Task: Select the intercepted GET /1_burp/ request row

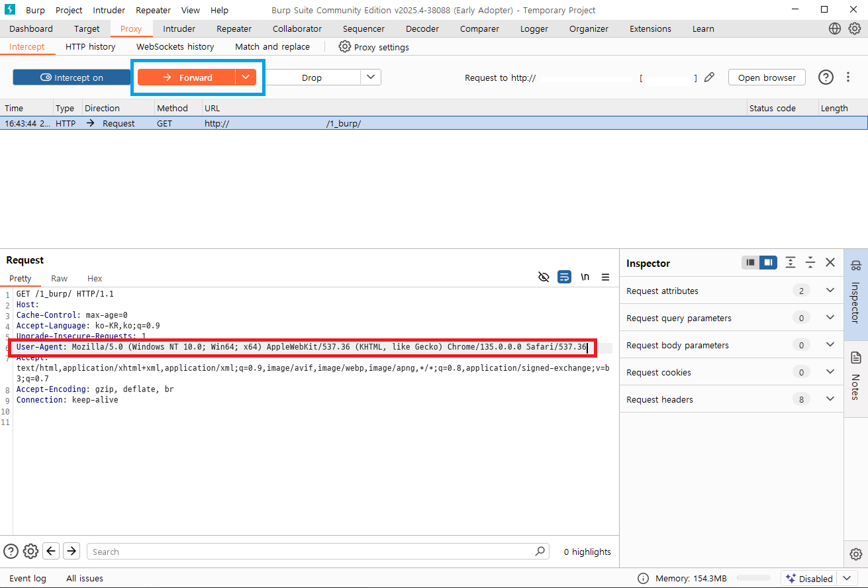Action: (434, 123)
